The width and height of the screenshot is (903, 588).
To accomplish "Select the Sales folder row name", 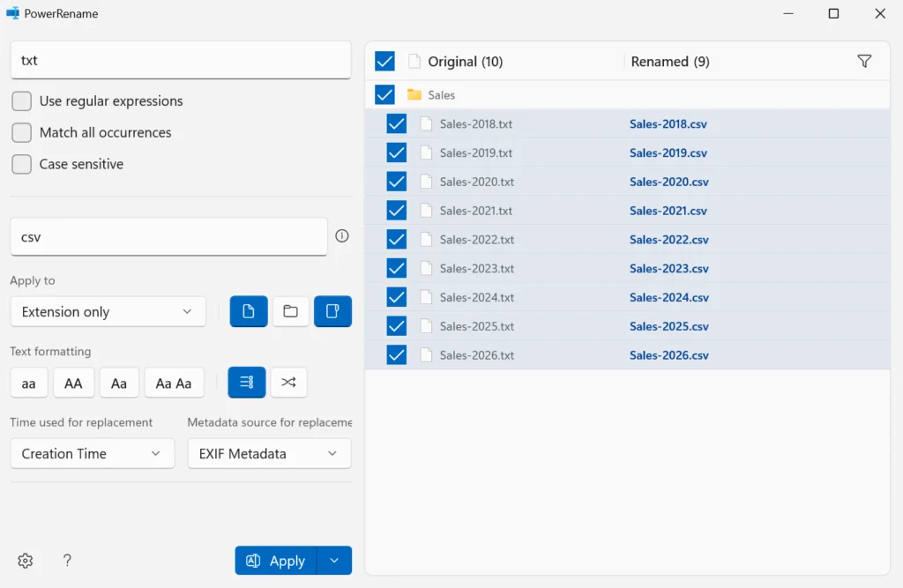I will 442,95.
